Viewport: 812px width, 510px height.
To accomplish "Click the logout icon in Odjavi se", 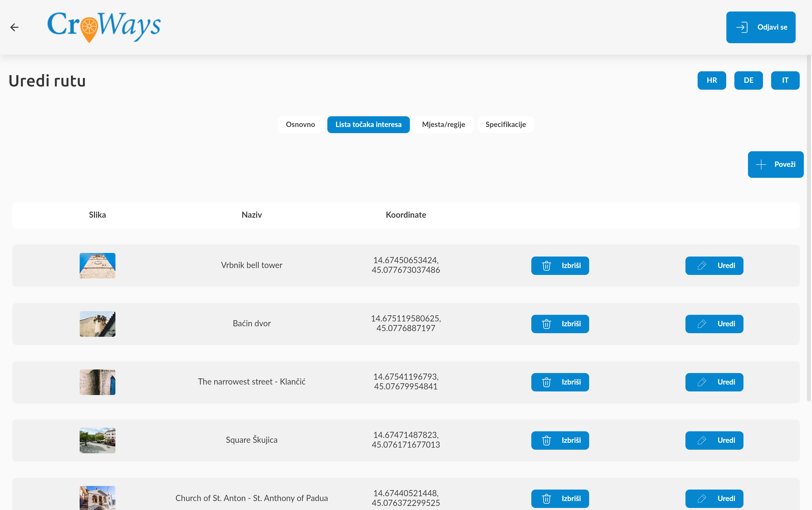I will click(x=742, y=27).
